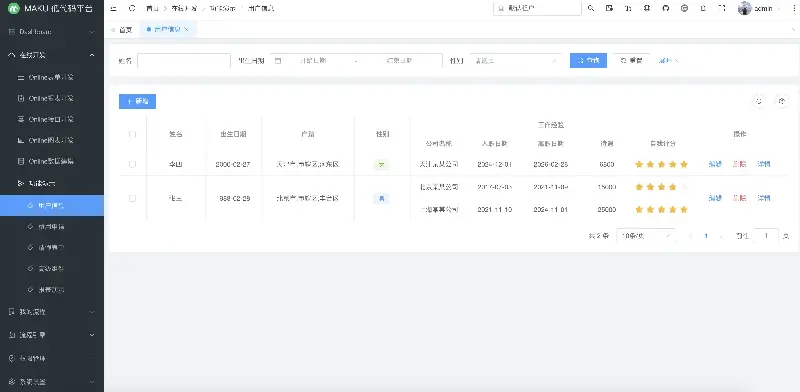This screenshot has width=800, height=392.
Task: Click the round refresh icon above the table
Action: point(759,101)
